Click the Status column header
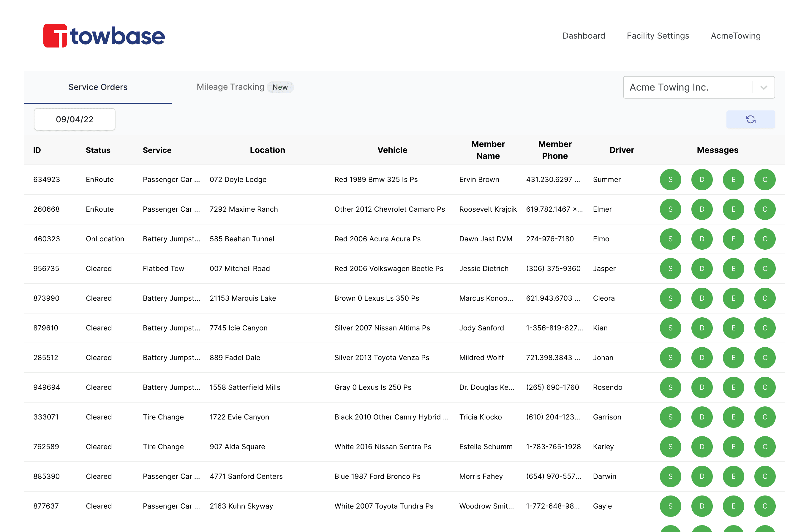809x532 pixels. point(98,150)
